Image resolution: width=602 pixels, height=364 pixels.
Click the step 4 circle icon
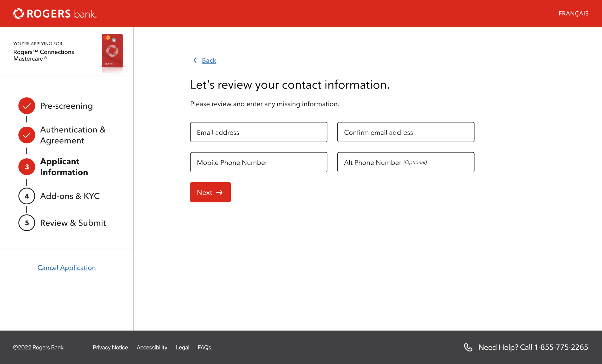(x=27, y=196)
